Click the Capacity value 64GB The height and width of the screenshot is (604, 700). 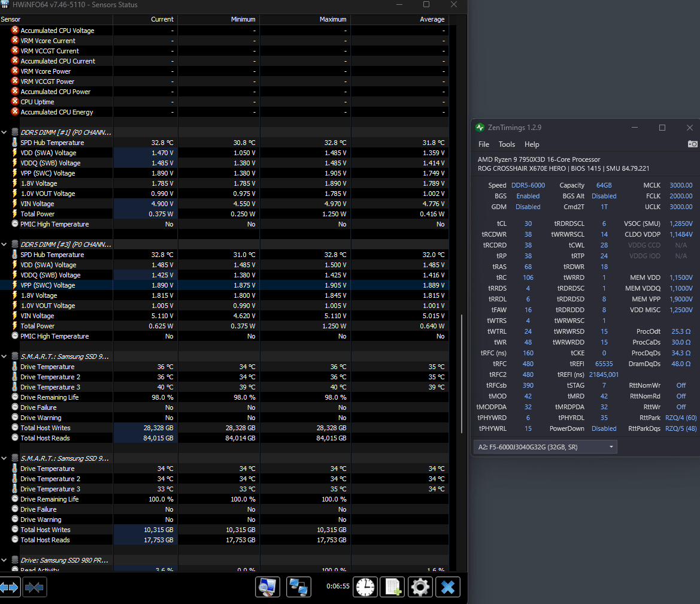pos(604,185)
